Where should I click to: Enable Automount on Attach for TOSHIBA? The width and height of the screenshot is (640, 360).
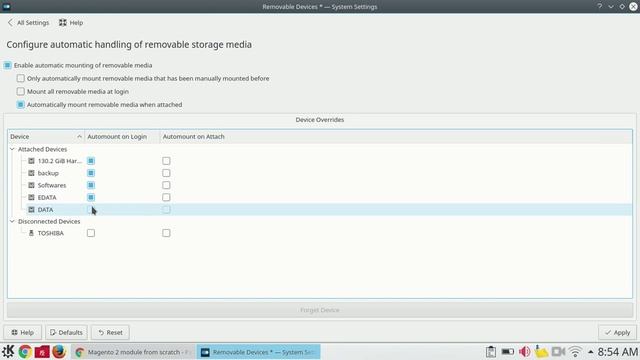click(166, 233)
